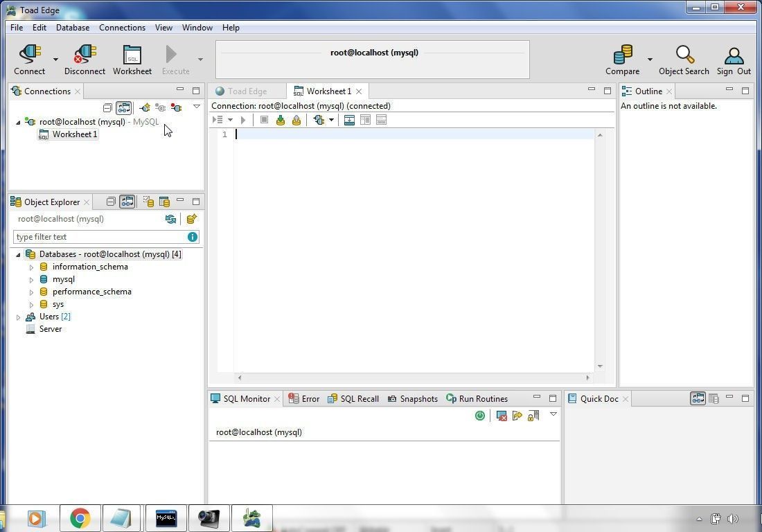762x532 pixels.
Task: Collapse root@localhost connection node
Action: coord(18,123)
